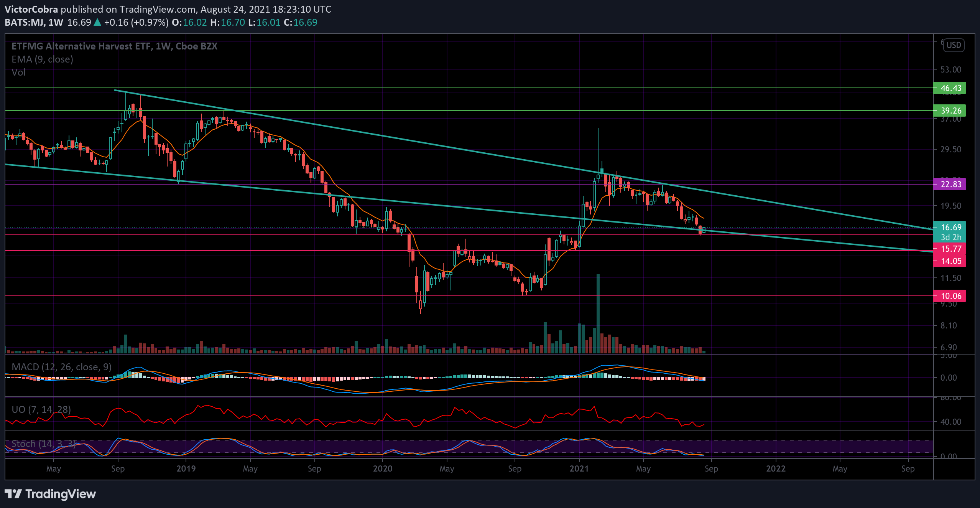Click the 2019 date label on time axis
The width and height of the screenshot is (980, 508).
point(186,468)
